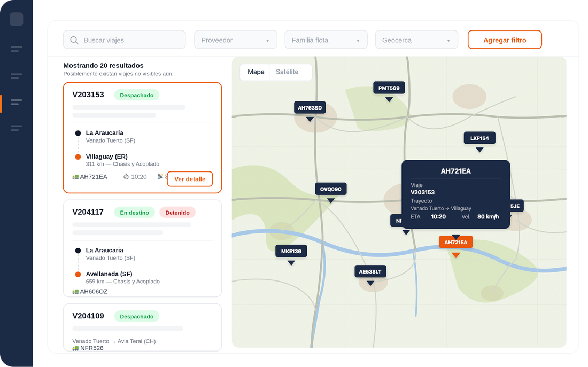Screen dimensions: 588x367
Task: Click the truck icon beside AH606OZ
Action: click(75, 292)
